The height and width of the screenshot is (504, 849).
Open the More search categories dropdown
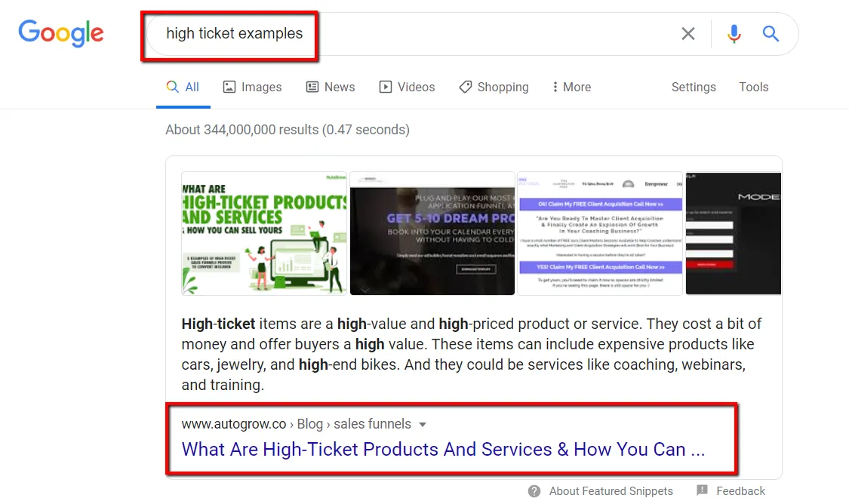[x=571, y=87]
